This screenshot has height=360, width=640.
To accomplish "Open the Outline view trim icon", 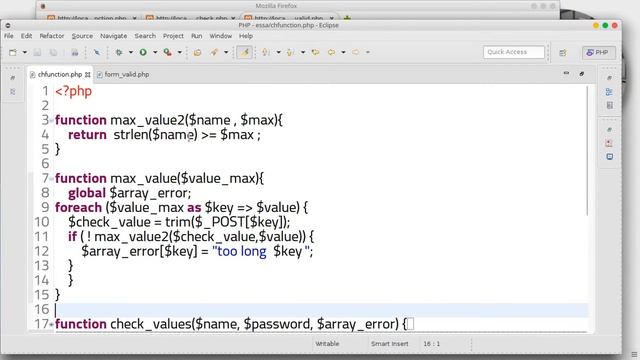I will pyautogui.click(x=609, y=92).
